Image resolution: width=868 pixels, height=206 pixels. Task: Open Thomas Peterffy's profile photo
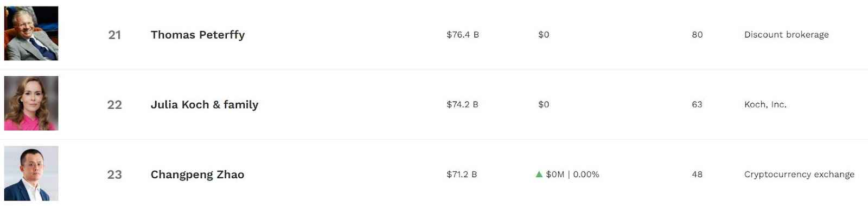(x=31, y=33)
